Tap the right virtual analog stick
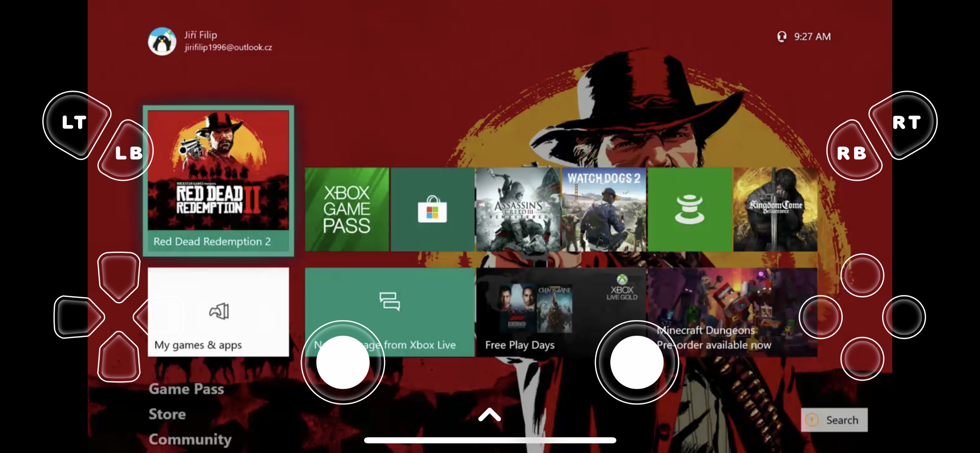Screen dimensions: 980x453 [x=637, y=362]
